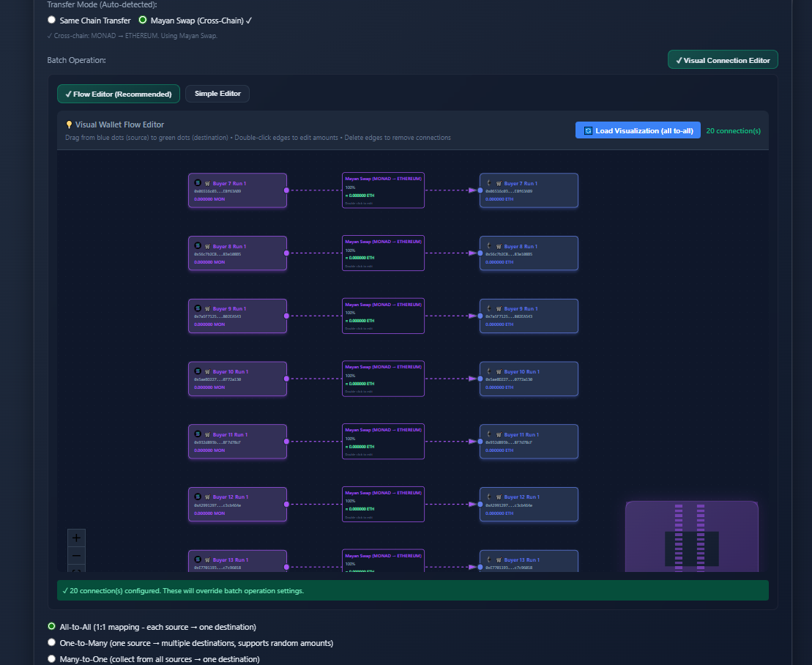Choose Many-to-One collection option

tap(51, 659)
